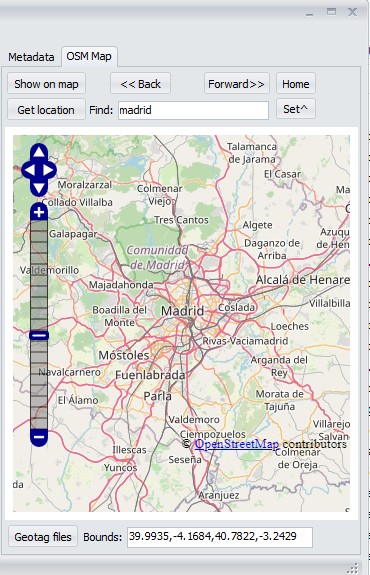The height and width of the screenshot is (575, 370).
Task: Click the Coslada label on the map
Action: click(x=237, y=307)
